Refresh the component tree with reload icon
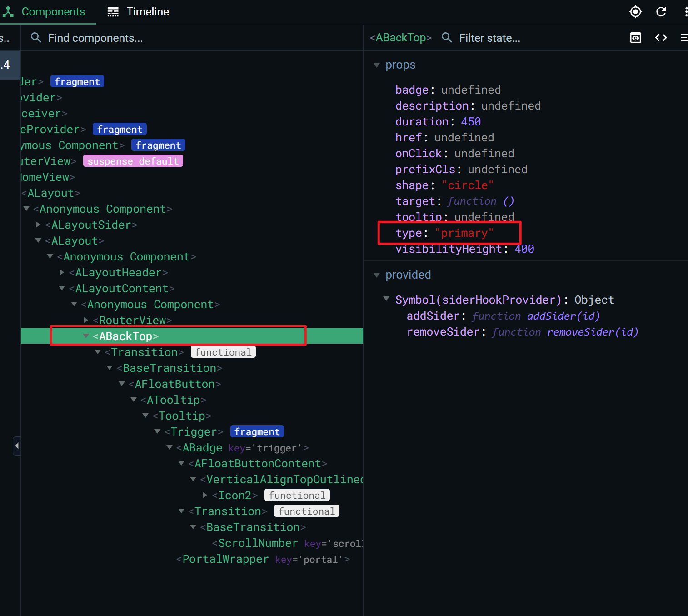This screenshot has height=616, width=688. point(661,12)
